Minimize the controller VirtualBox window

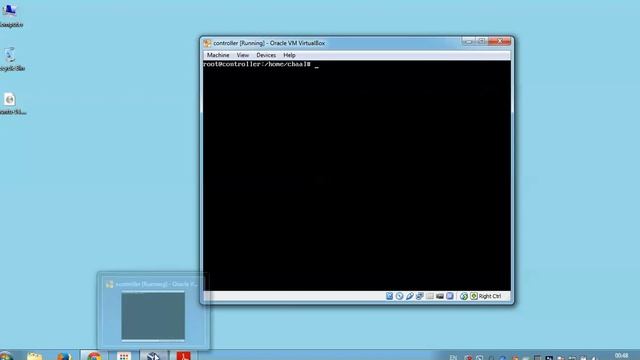[469, 41]
